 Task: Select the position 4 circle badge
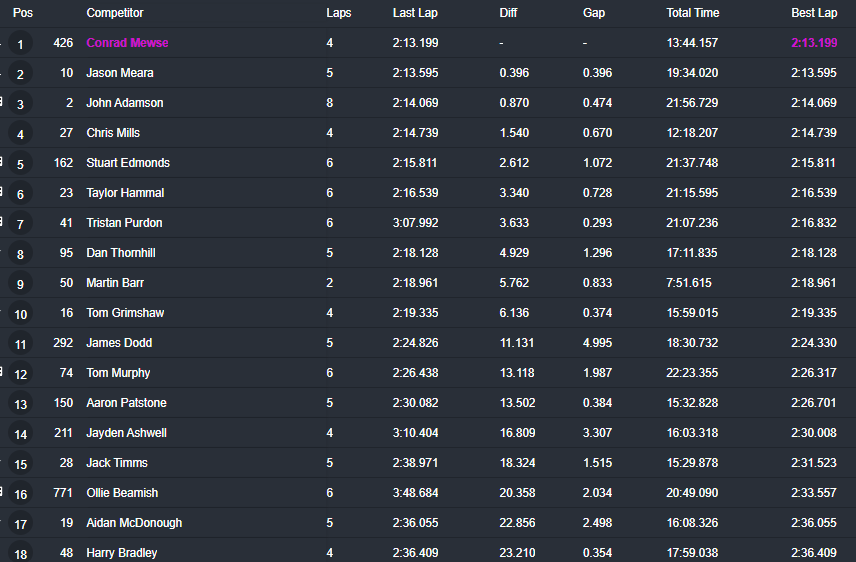(20, 134)
